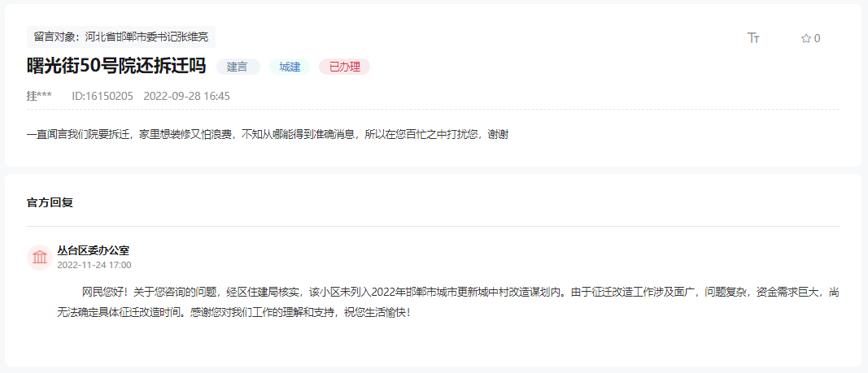Screen dimensions: 868x373
Task: Click the star favorite icon
Action: coord(806,38)
